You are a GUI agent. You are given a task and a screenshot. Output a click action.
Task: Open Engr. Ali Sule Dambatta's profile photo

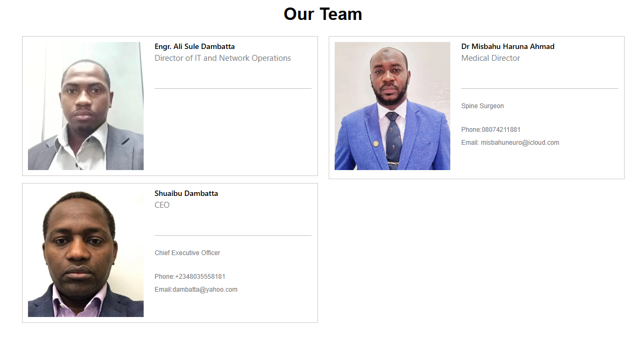pos(86,106)
